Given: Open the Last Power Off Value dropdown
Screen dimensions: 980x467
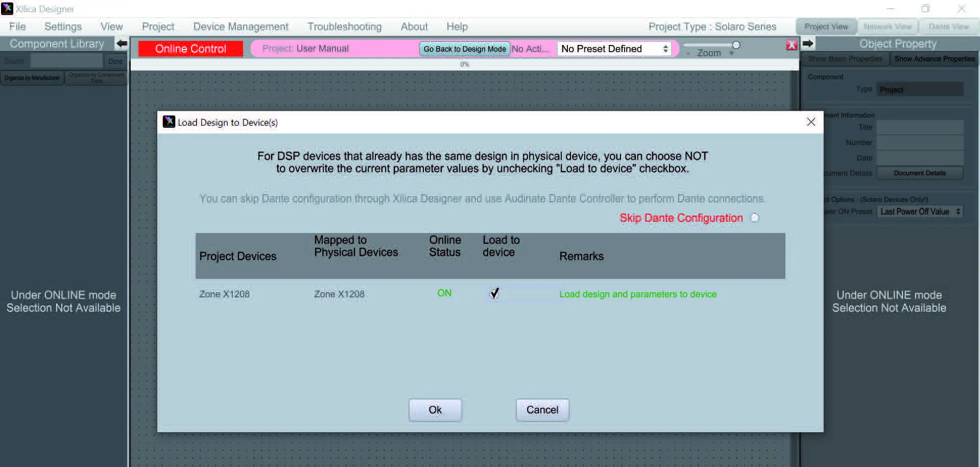Looking at the screenshot, I should [x=920, y=212].
